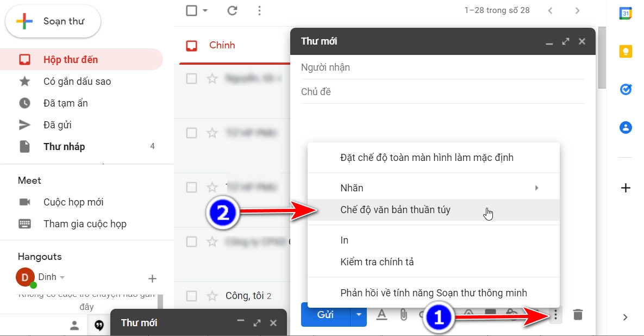This screenshot has width=644, height=336.
Task: Click the refresh icon in mail toolbar
Action: tap(233, 10)
